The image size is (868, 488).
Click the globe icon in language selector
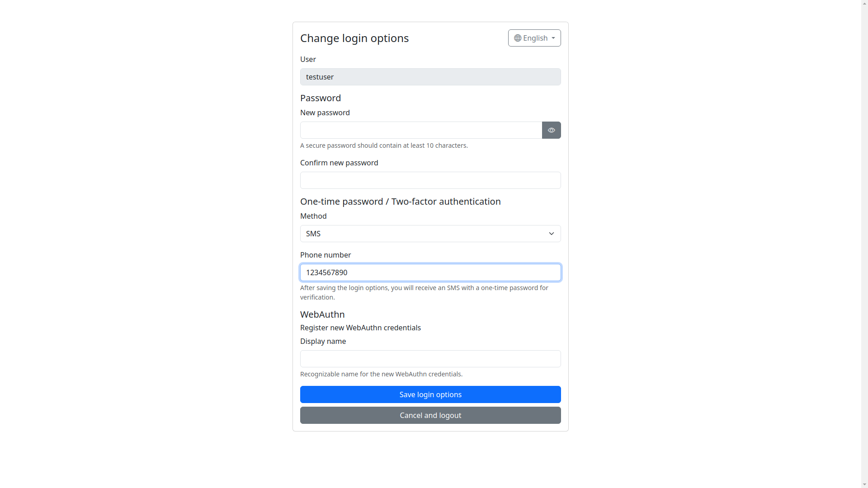pos(518,38)
